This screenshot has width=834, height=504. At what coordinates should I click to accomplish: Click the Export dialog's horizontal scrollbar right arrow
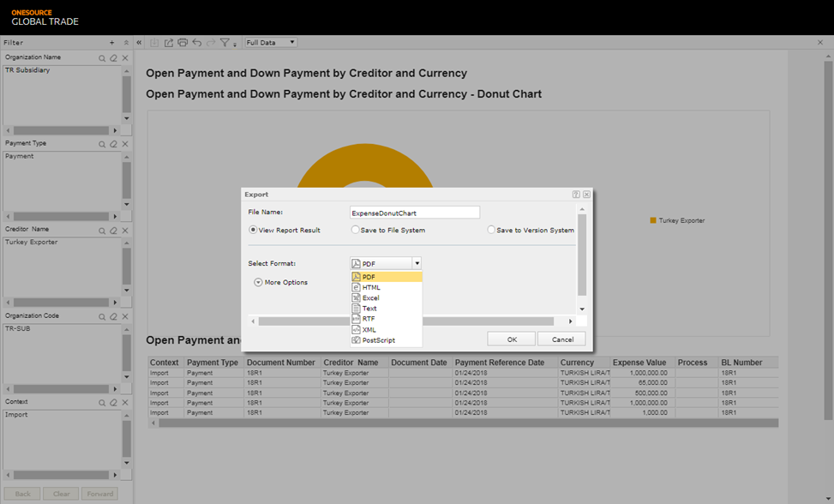(570, 321)
